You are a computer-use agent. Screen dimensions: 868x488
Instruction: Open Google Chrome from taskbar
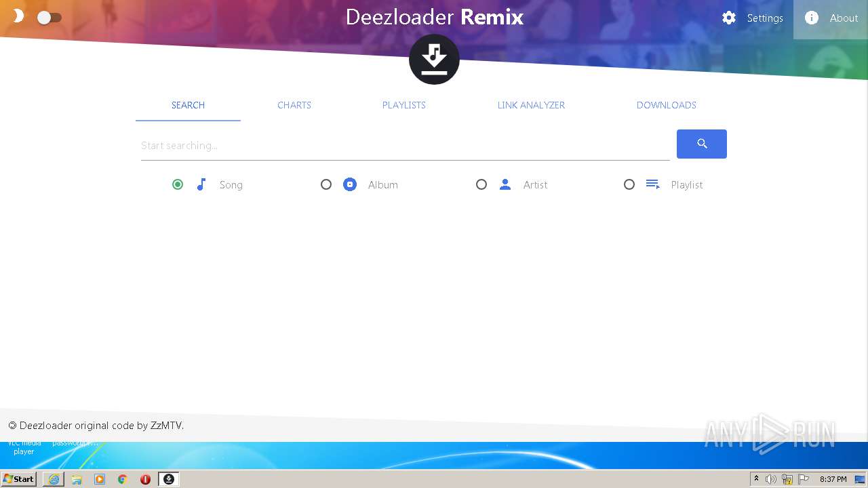(123, 479)
